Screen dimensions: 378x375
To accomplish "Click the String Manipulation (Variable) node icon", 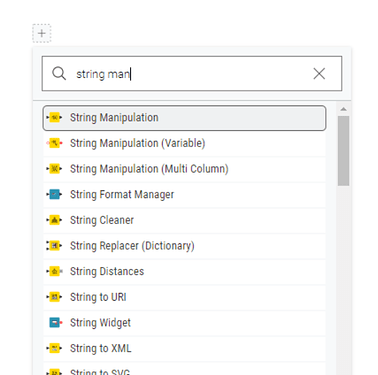I will [x=54, y=143].
